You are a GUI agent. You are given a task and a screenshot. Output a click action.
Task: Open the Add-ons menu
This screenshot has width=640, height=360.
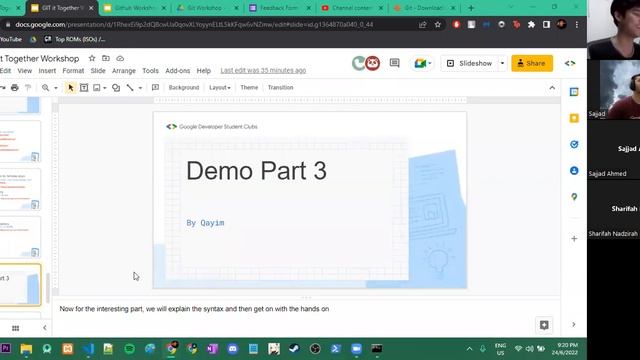(x=178, y=71)
